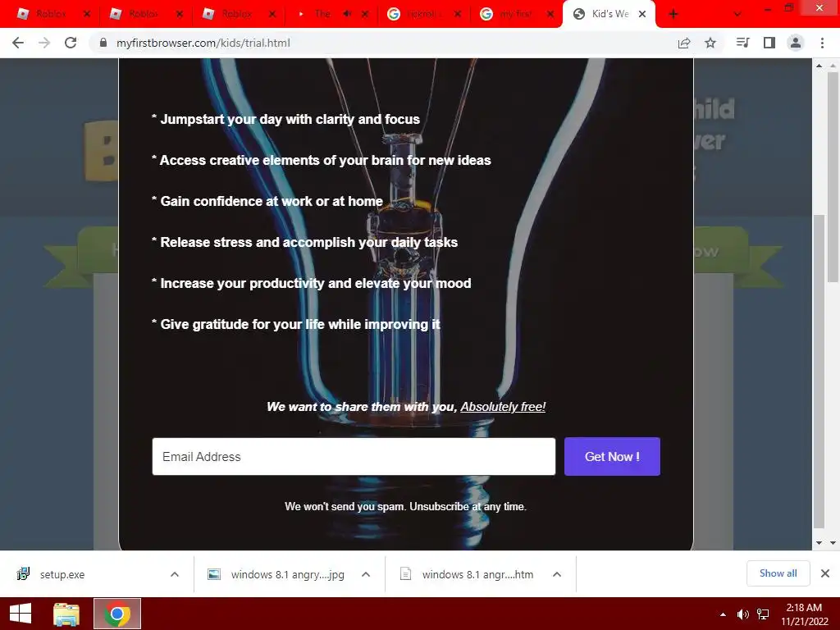The height and width of the screenshot is (630, 840).
Task: Show hidden system tray icons
Action: (x=724, y=614)
